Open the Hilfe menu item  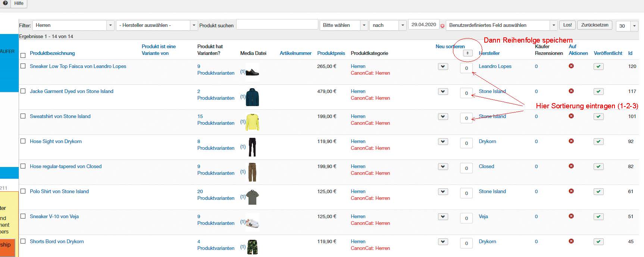[x=19, y=3]
